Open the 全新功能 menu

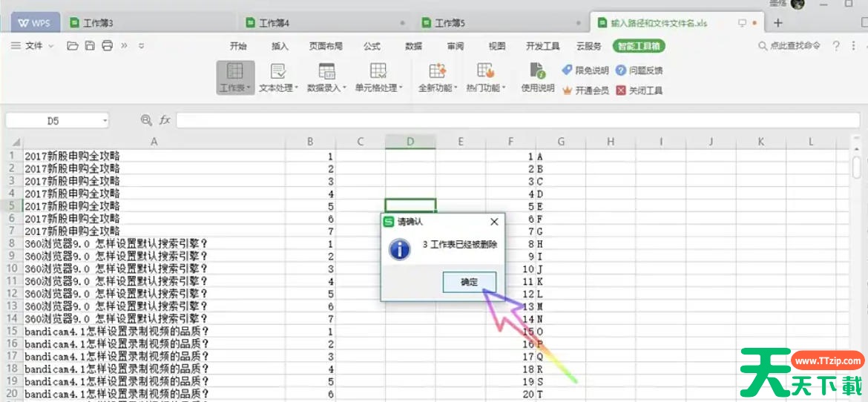click(437, 78)
